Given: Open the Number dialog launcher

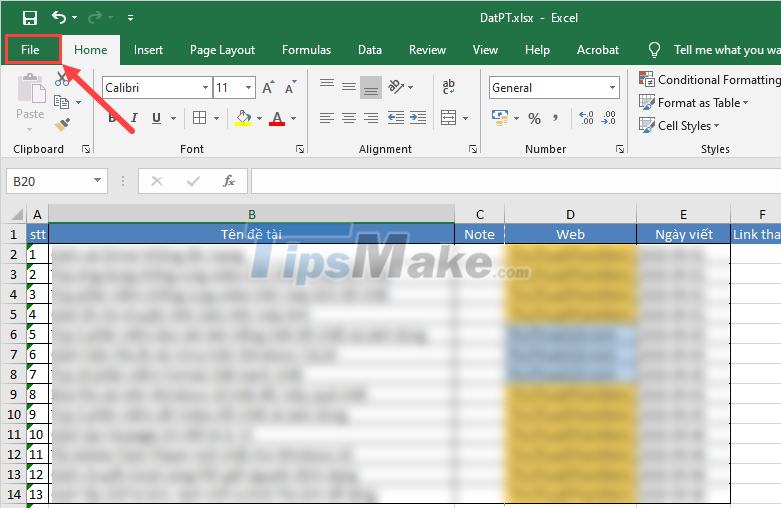Looking at the screenshot, I should click(620, 149).
